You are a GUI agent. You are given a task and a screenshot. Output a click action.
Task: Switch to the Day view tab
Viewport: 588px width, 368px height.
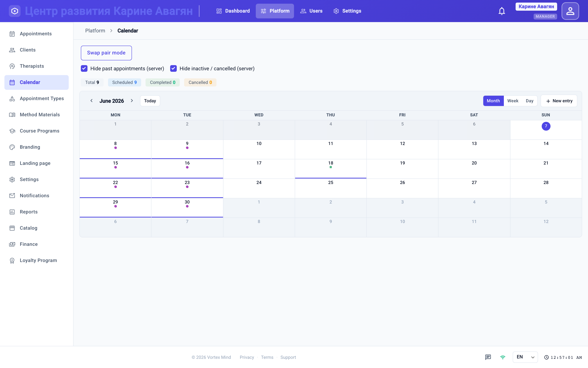[529, 101]
